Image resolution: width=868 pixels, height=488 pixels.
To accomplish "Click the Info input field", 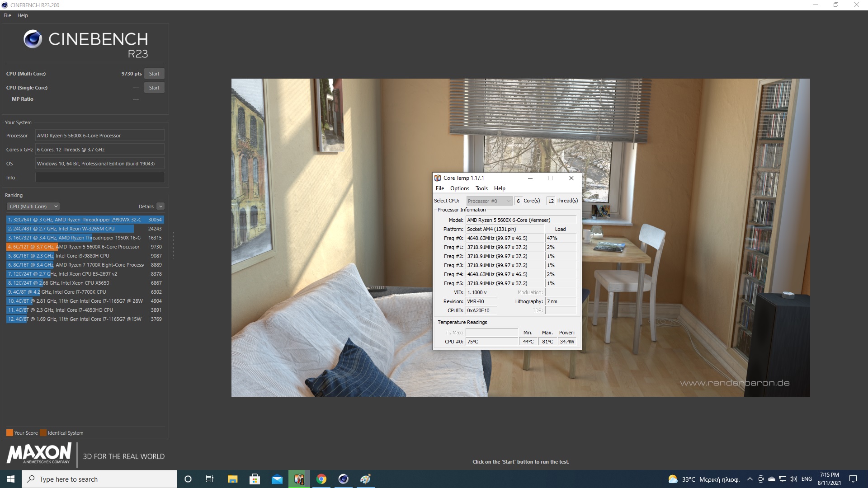I will 100,178.
